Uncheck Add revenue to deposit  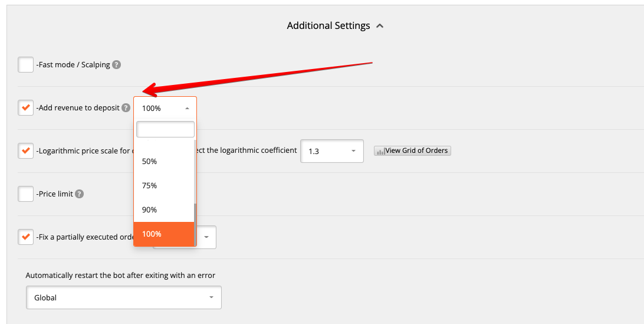click(x=25, y=108)
